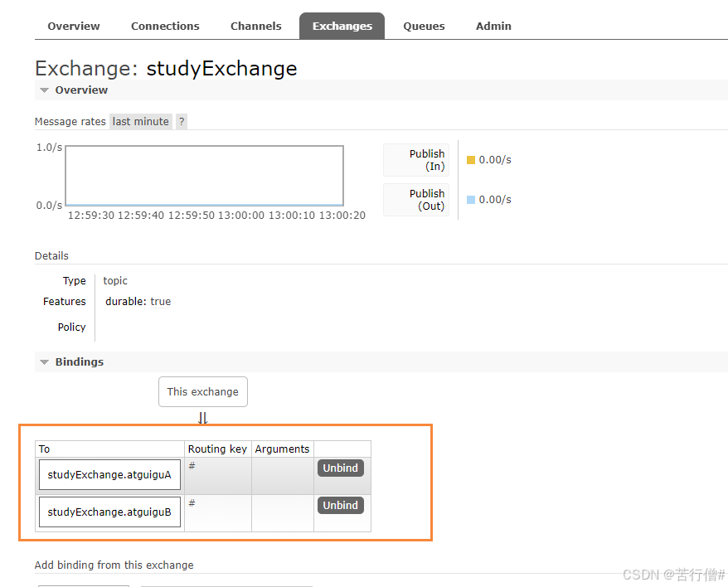Open the Queues tab
Image resolution: width=728 pixels, height=587 pixels.
coord(424,26)
